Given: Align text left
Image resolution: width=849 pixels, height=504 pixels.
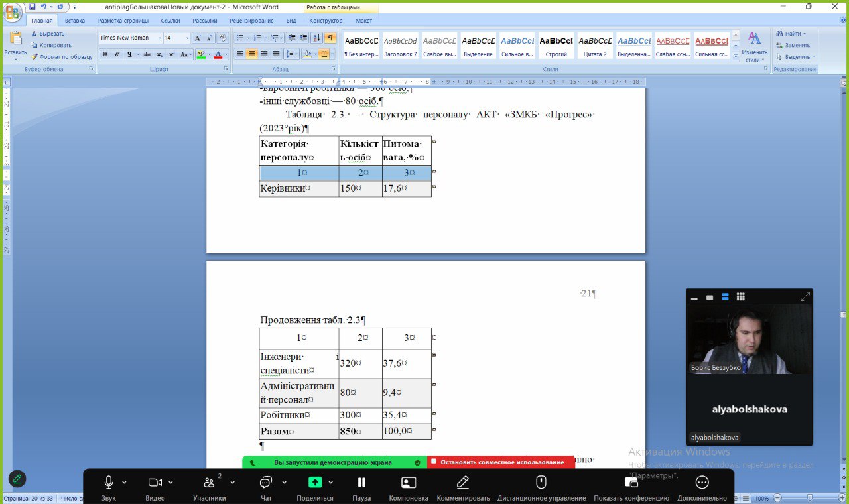Looking at the screenshot, I should [240, 54].
